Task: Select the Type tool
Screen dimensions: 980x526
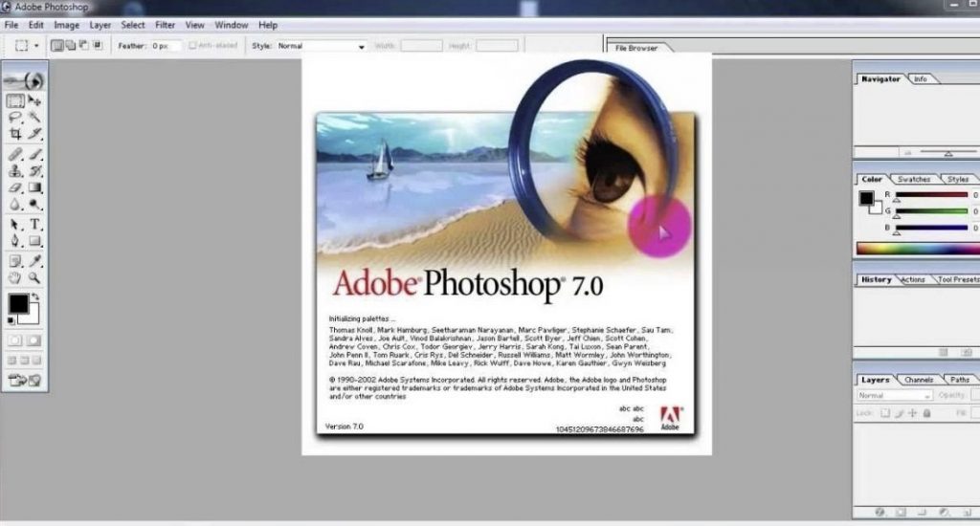Action: (34, 225)
